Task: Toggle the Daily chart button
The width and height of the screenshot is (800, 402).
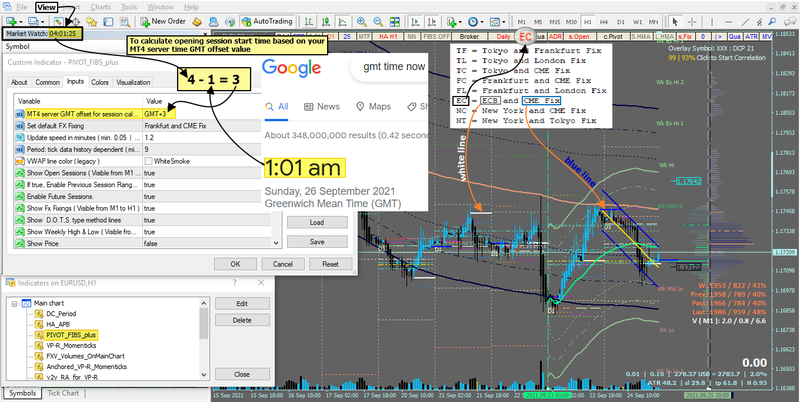Action: tap(503, 37)
